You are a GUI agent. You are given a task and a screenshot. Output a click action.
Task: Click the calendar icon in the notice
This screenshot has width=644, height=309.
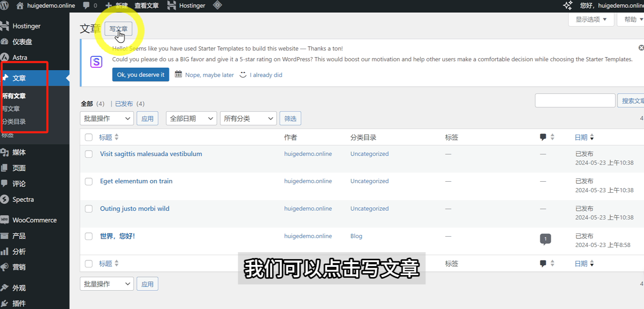click(178, 74)
